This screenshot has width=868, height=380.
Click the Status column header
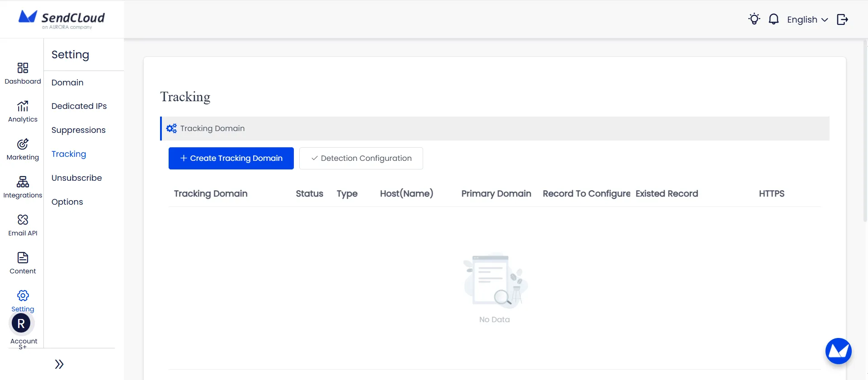310,193
